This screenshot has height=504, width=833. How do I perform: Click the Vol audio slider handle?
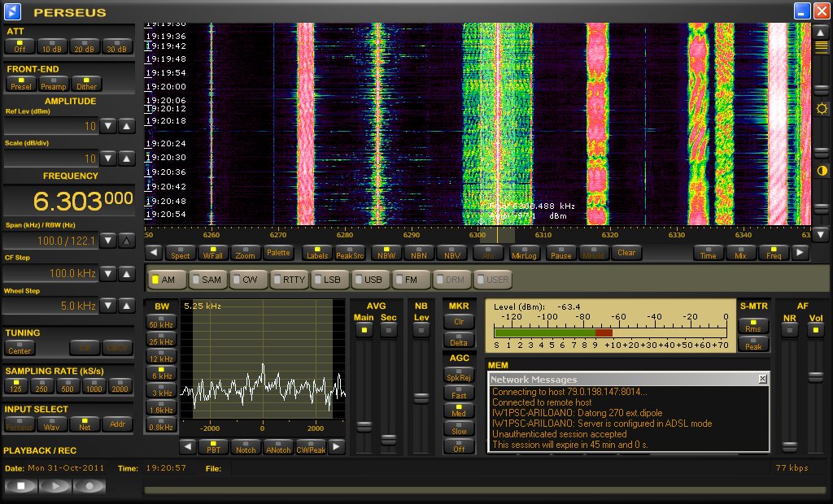pyautogui.click(x=815, y=377)
